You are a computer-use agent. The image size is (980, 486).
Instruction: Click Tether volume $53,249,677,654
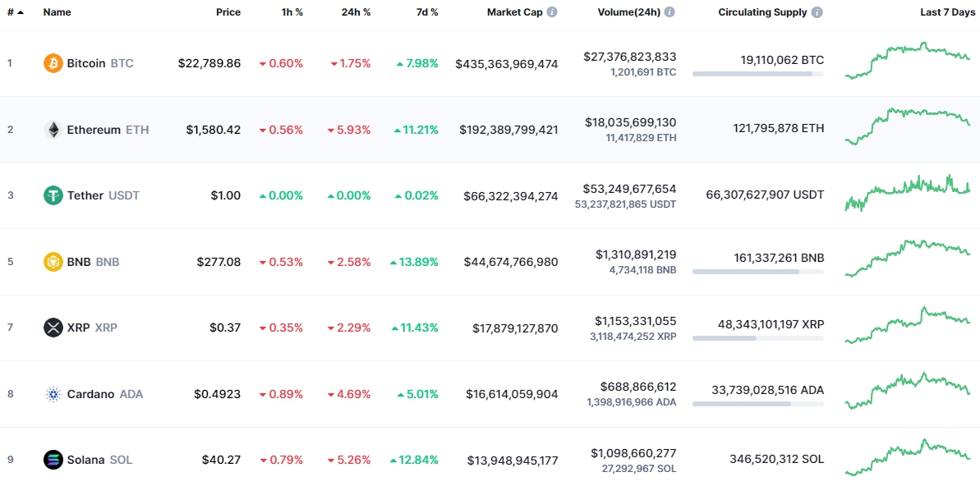pos(630,189)
